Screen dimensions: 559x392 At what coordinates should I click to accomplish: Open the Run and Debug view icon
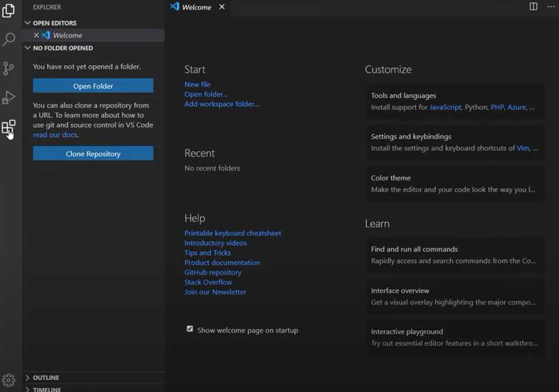pos(8,97)
